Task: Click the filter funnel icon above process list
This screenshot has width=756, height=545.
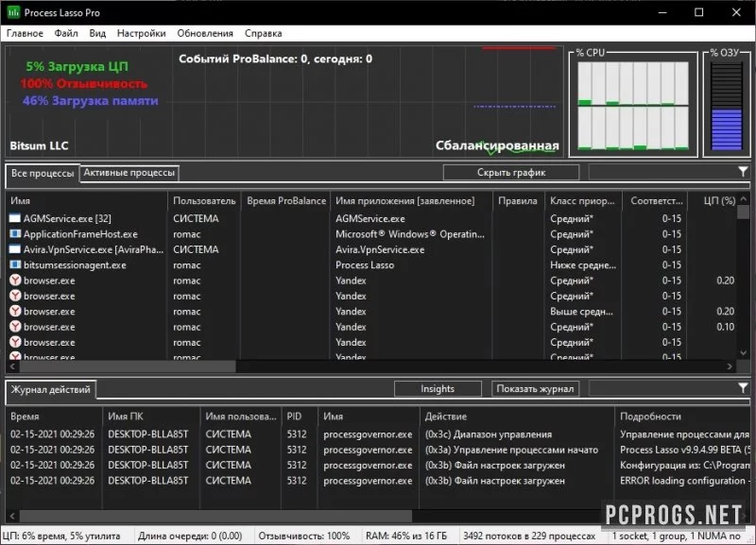Action: [x=743, y=172]
